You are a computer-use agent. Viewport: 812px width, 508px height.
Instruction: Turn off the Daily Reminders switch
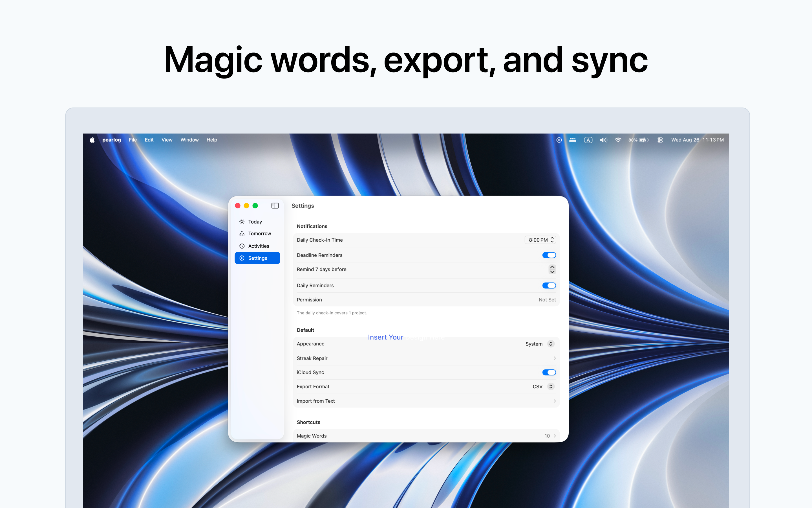(x=549, y=286)
